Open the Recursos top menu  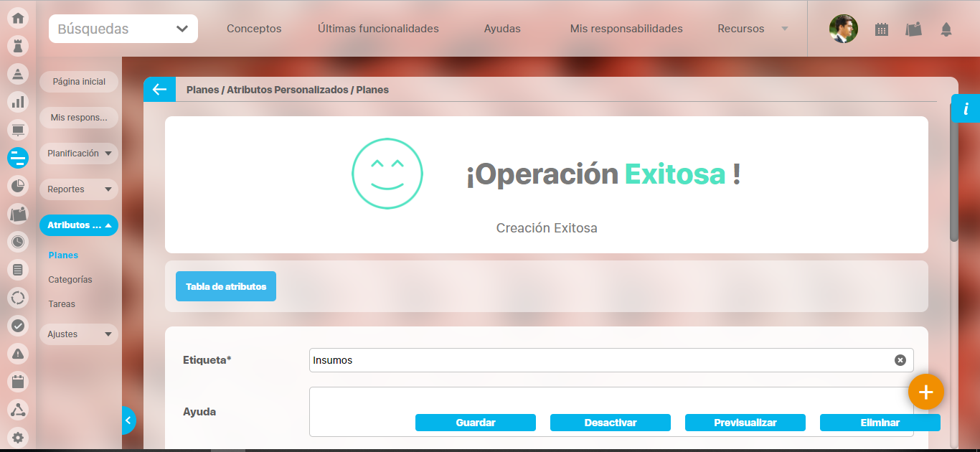752,29
